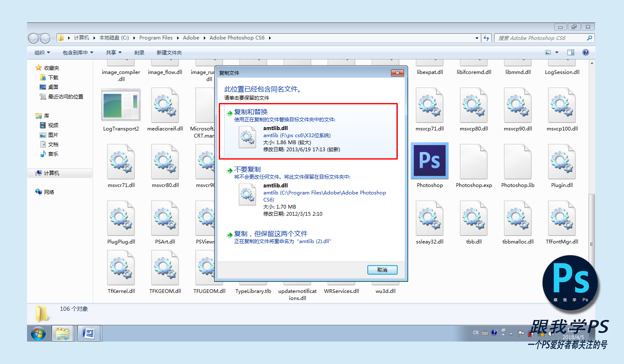The width and height of the screenshot is (624, 364).
Task: Expand the 包含到库中 dropdown
Action: [78, 53]
